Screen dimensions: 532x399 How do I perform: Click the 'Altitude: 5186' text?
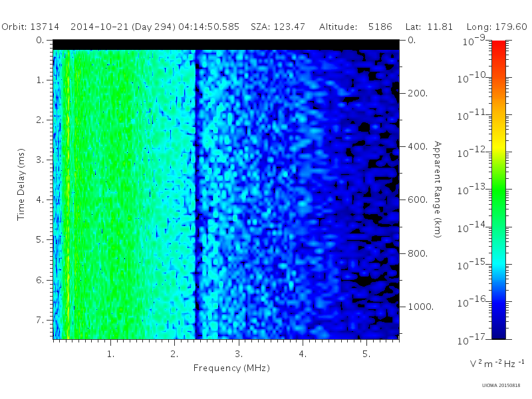coord(356,27)
